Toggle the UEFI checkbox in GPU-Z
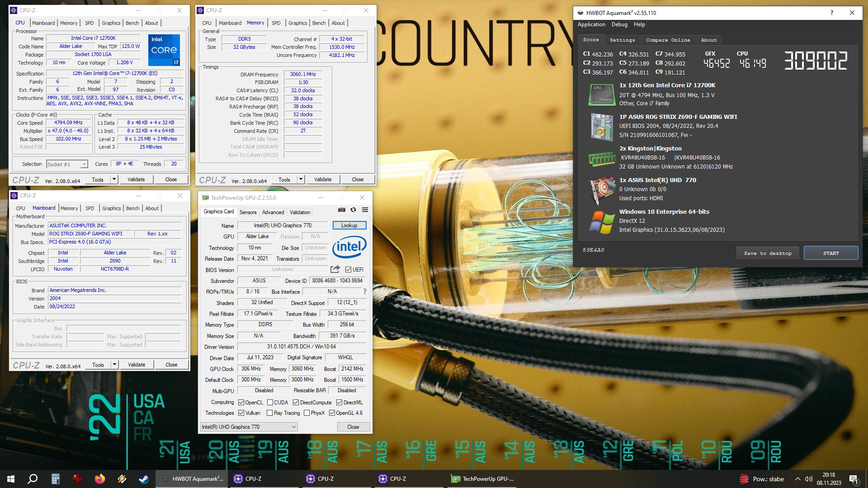 (x=348, y=270)
